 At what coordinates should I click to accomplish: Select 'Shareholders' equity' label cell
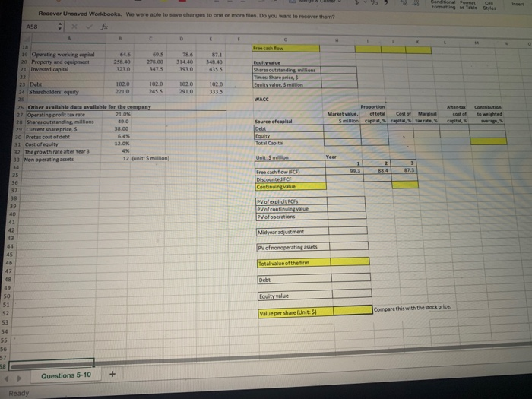click(x=65, y=92)
